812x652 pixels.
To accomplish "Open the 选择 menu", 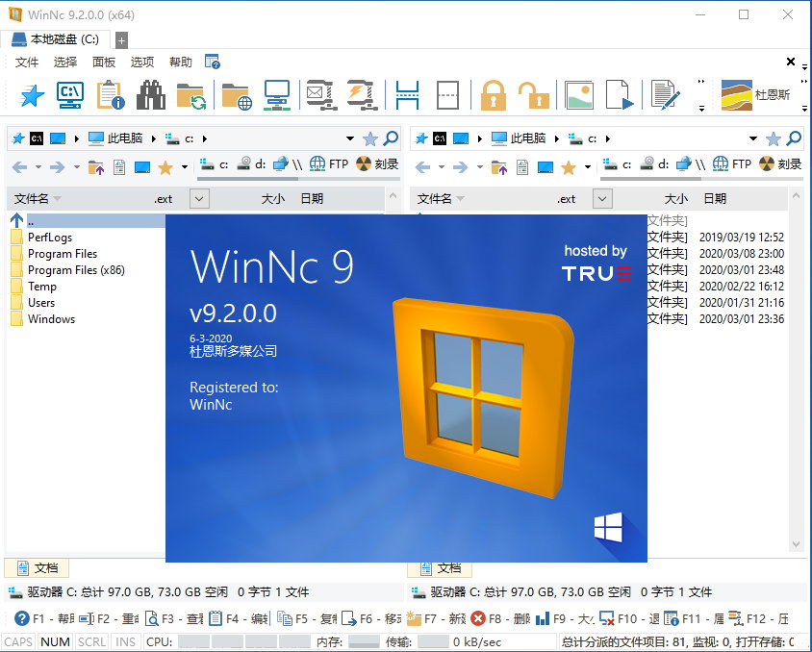I will tap(65, 63).
